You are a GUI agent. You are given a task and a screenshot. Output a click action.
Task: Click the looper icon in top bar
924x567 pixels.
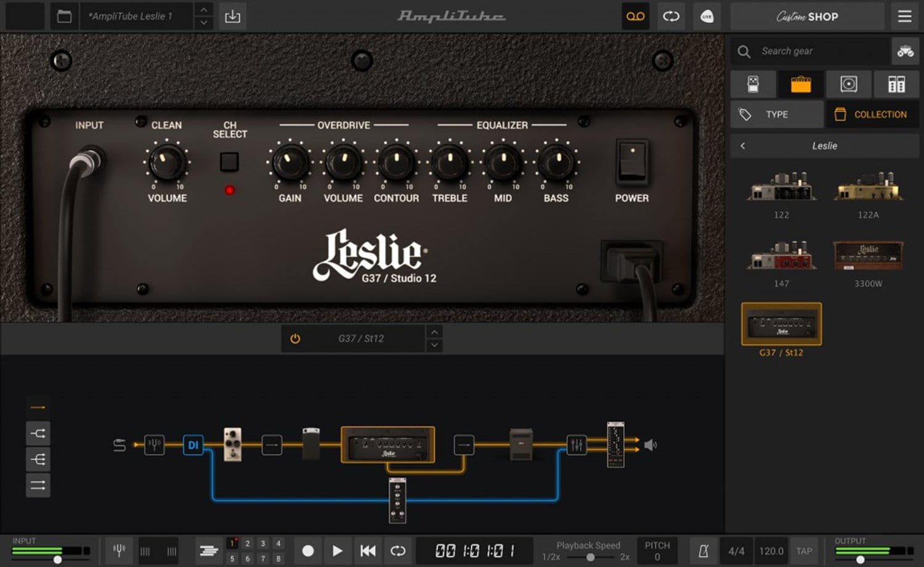671,17
